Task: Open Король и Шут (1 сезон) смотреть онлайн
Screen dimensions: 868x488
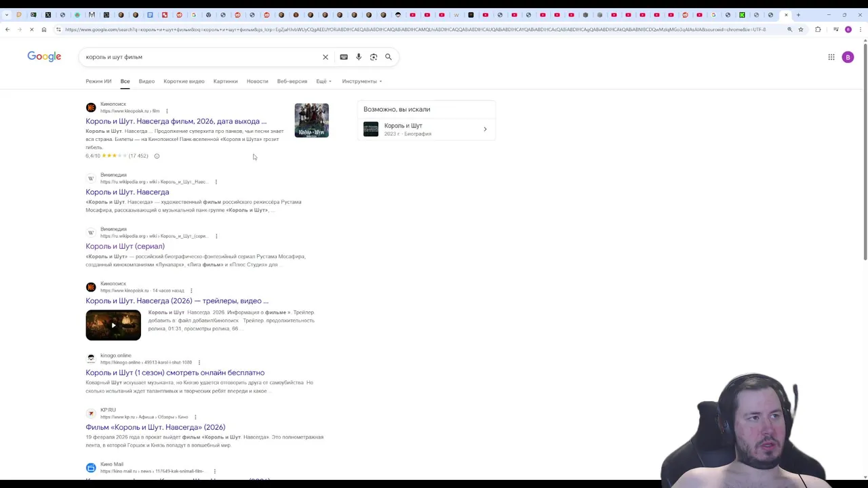Action: (x=175, y=373)
